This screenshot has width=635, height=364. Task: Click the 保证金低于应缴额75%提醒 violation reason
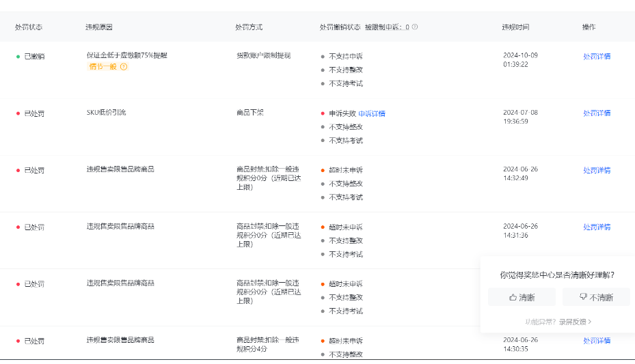126,55
